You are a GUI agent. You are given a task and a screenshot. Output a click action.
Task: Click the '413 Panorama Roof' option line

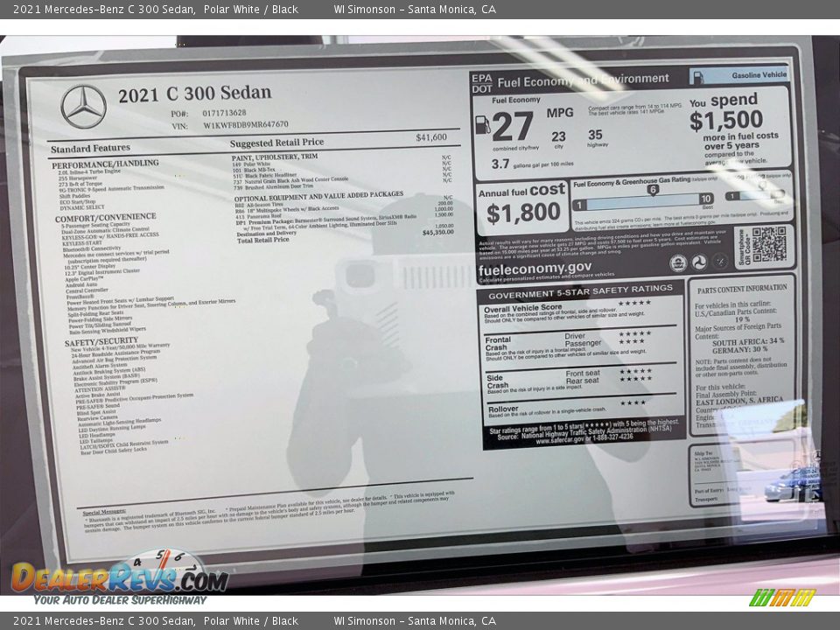259,216
